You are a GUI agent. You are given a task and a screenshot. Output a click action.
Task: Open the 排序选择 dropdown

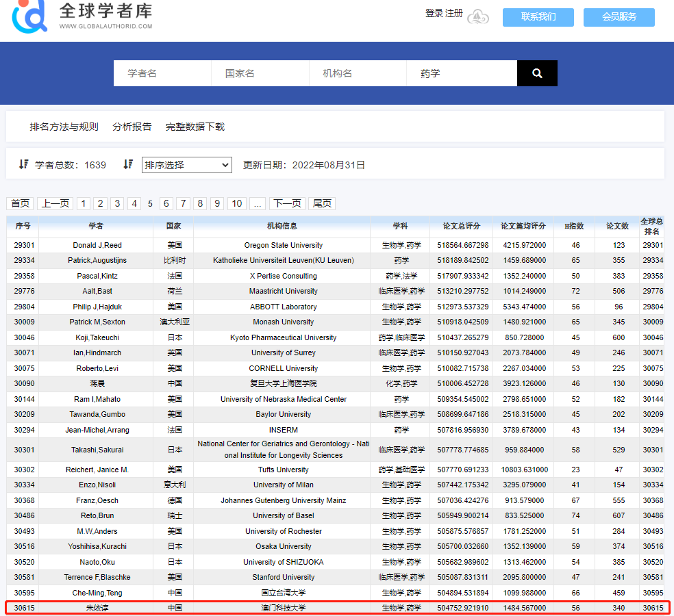(x=187, y=165)
